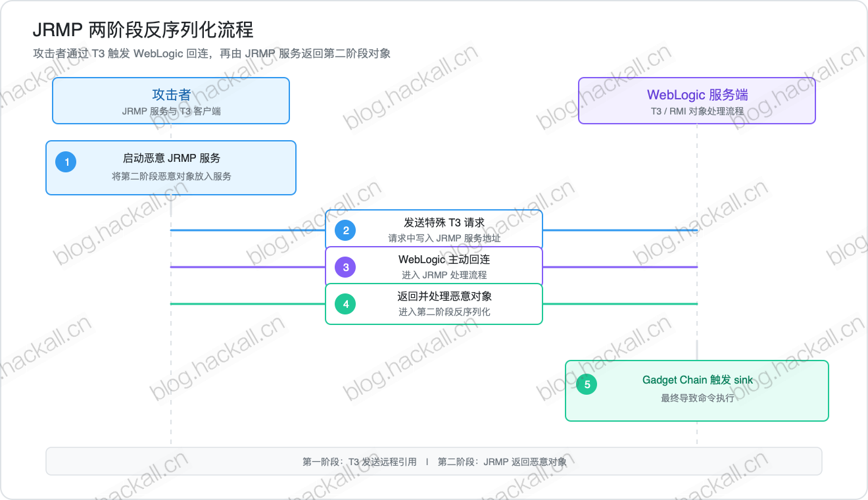Click footer text "第一阶段：T3 发送远程引用"
This screenshot has width=868, height=500.
click(x=359, y=462)
